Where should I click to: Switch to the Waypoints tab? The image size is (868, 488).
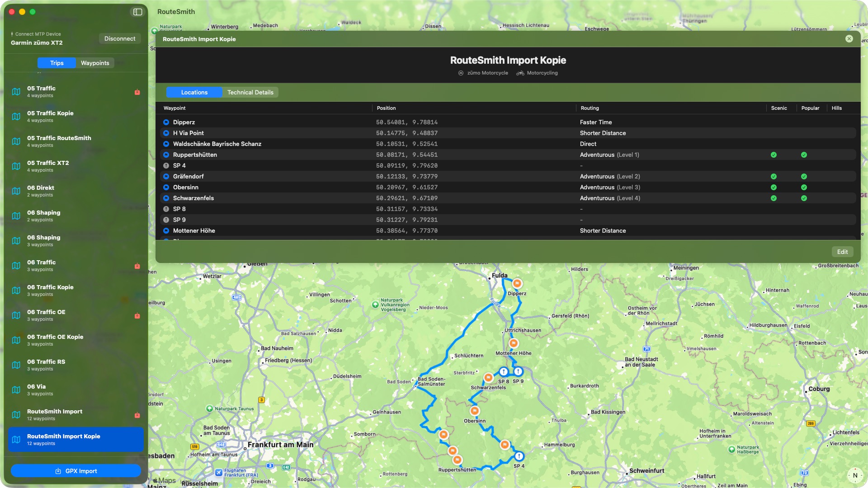95,63
